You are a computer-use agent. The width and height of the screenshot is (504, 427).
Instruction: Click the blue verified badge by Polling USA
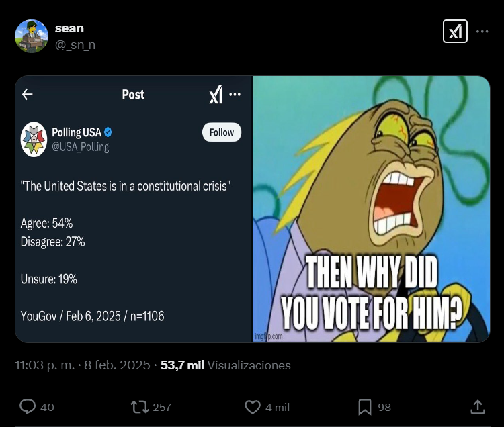(108, 132)
